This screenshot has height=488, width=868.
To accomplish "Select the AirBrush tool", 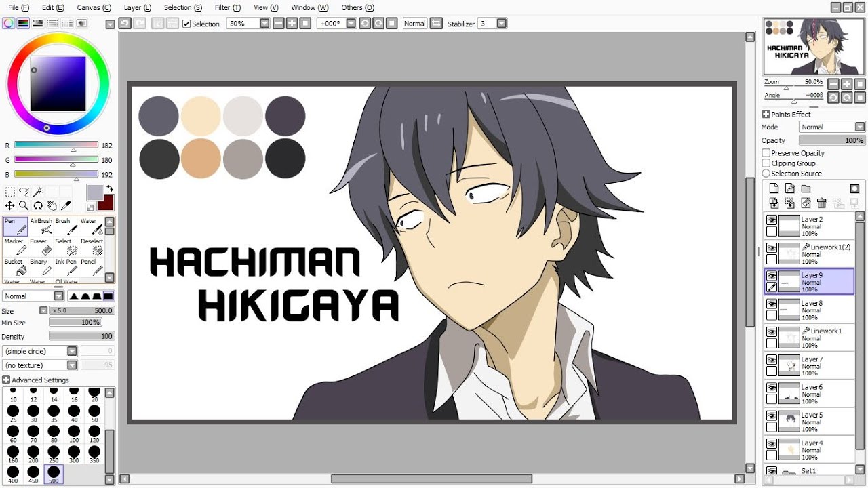I will tap(41, 226).
